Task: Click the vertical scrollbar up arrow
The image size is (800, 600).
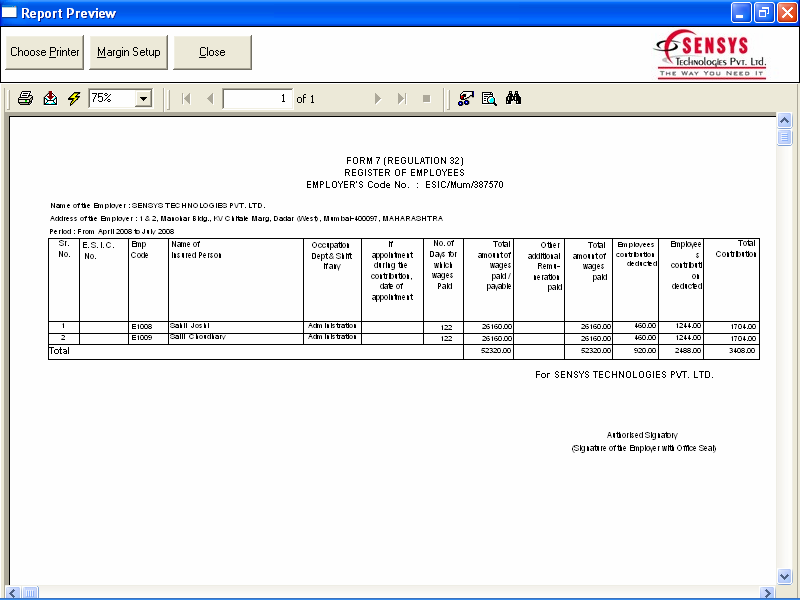Action: click(784, 121)
